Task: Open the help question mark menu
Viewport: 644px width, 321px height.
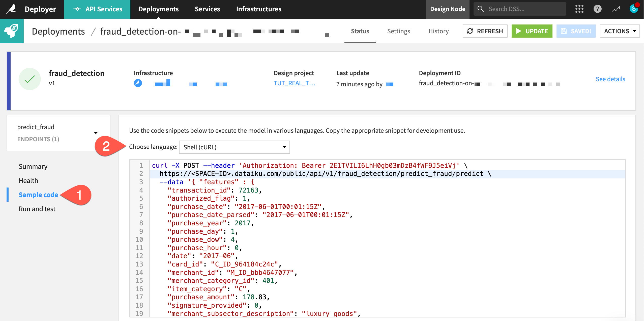Action: [597, 9]
